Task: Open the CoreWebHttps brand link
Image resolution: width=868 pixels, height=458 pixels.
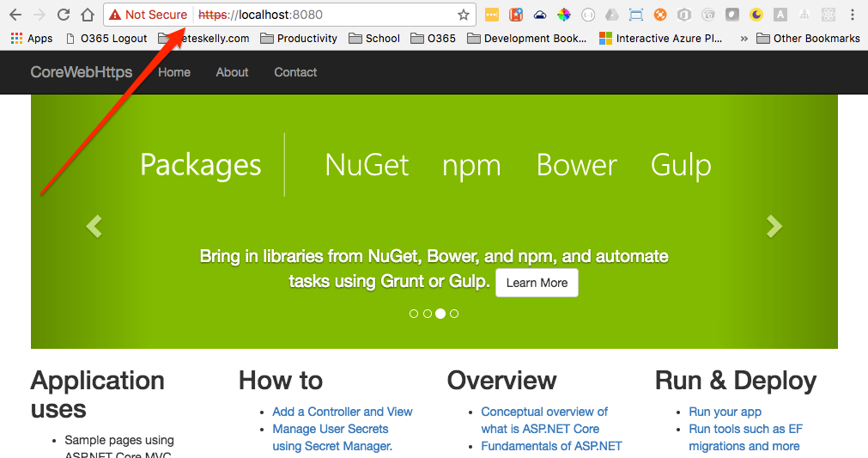Action: pos(82,72)
